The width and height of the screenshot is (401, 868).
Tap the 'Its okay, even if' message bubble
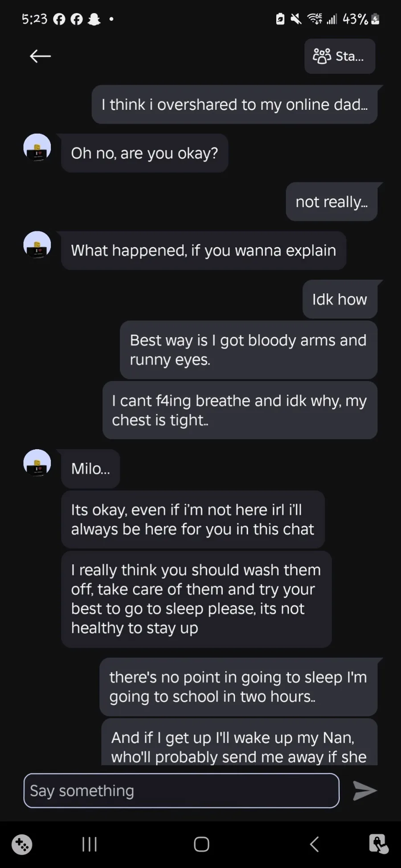(192, 519)
